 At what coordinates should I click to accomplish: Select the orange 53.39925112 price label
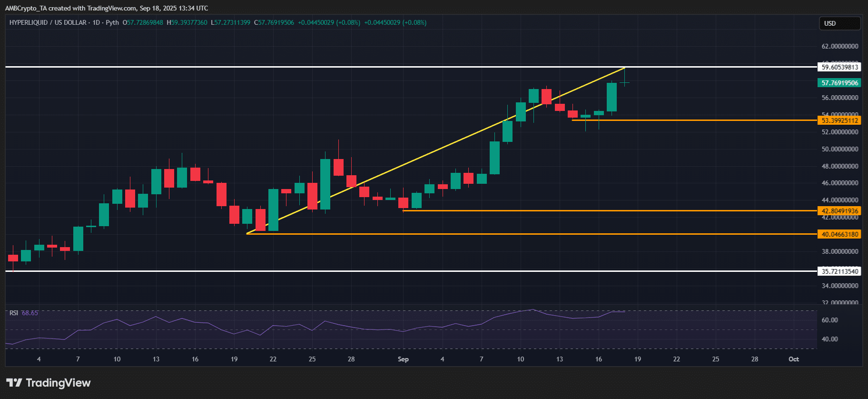839,120
